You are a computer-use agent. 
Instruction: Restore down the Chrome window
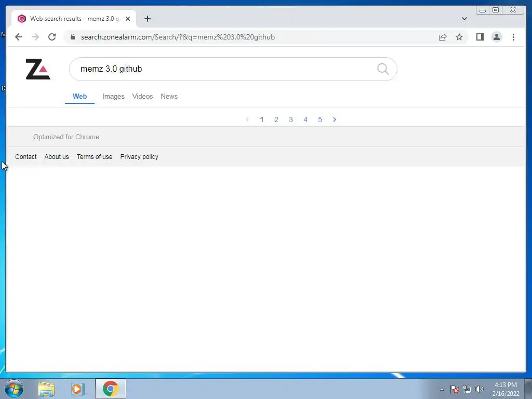tap(496, 10)
